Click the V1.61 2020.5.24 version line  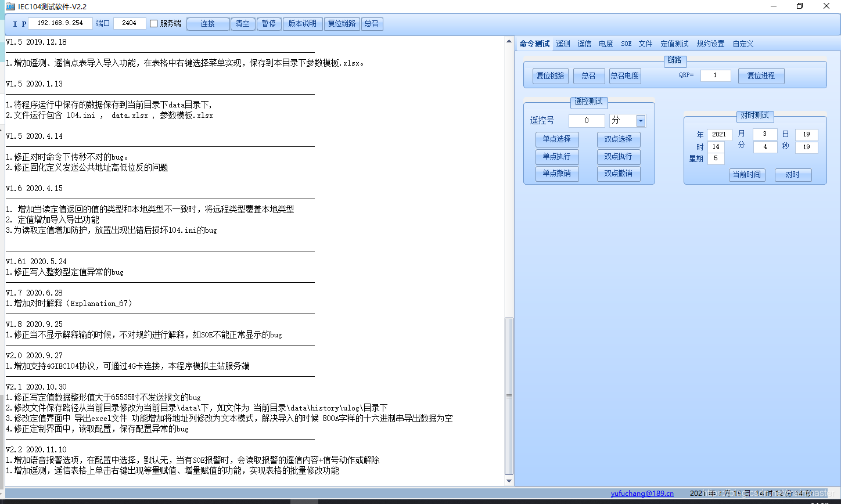coord(36,262)
